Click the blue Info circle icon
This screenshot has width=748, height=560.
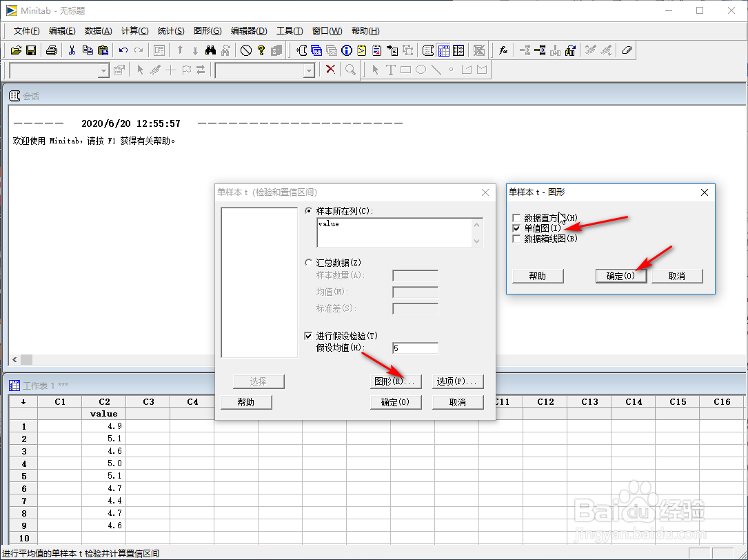click(347, 50)
